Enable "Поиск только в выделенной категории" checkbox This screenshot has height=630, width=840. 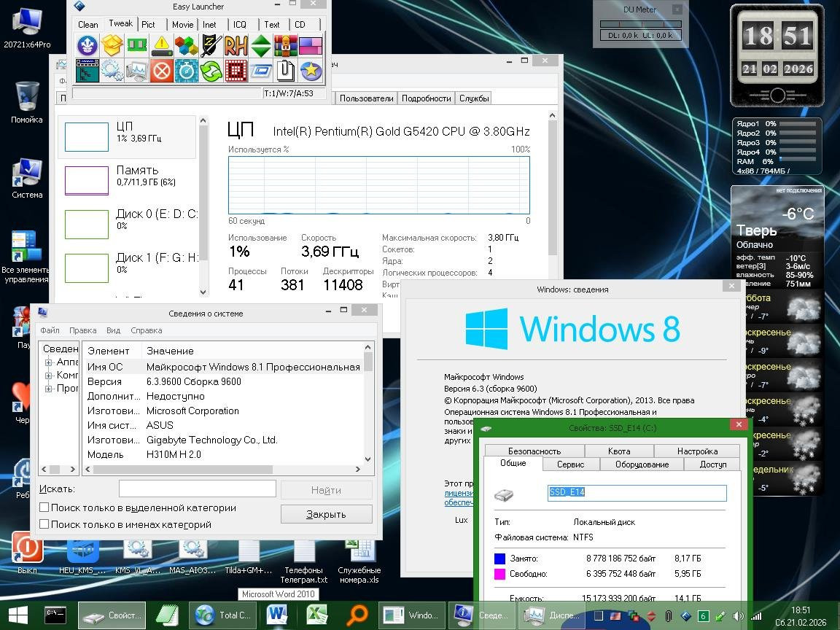[44, 507]
